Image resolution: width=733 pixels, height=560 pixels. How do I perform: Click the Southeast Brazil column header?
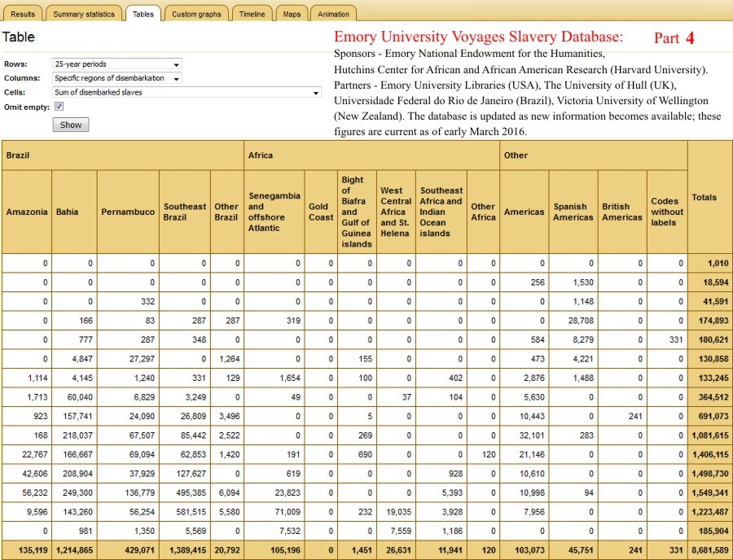(185, 212)
